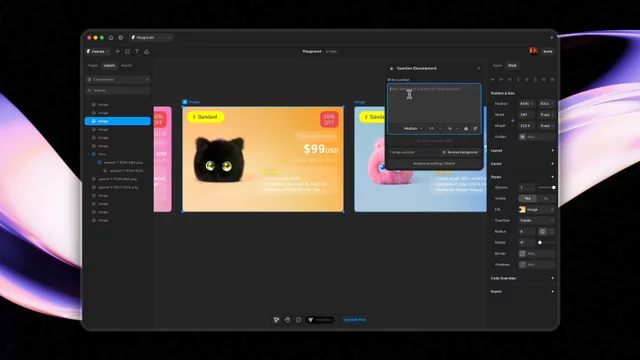Click the layers Search field

(x=118, y=91)
